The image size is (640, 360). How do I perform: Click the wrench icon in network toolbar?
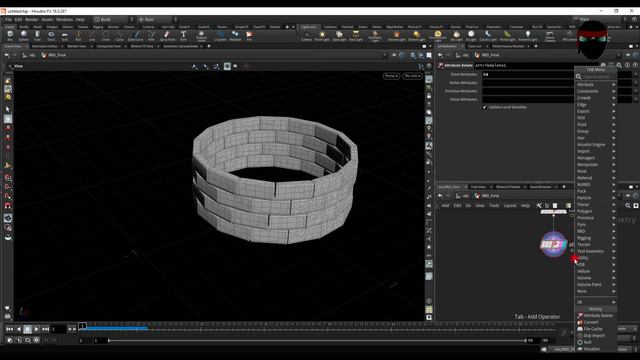539,205
